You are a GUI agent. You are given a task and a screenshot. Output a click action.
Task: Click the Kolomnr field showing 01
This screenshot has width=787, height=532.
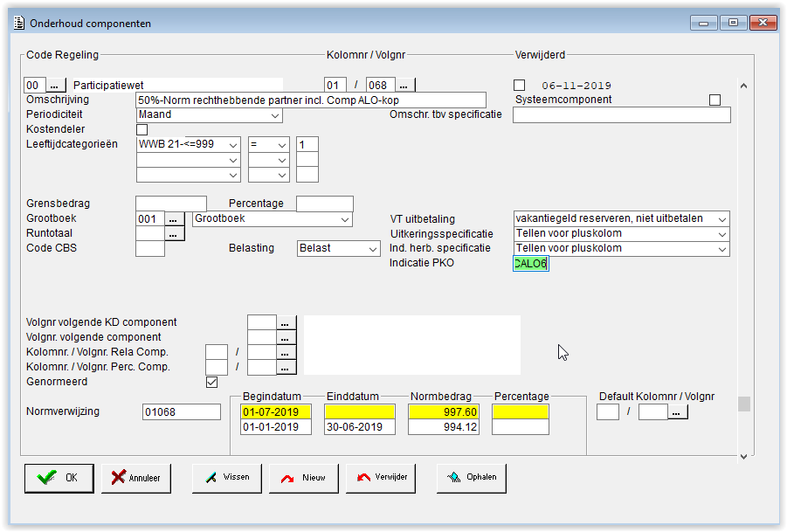tap(335, 86)
